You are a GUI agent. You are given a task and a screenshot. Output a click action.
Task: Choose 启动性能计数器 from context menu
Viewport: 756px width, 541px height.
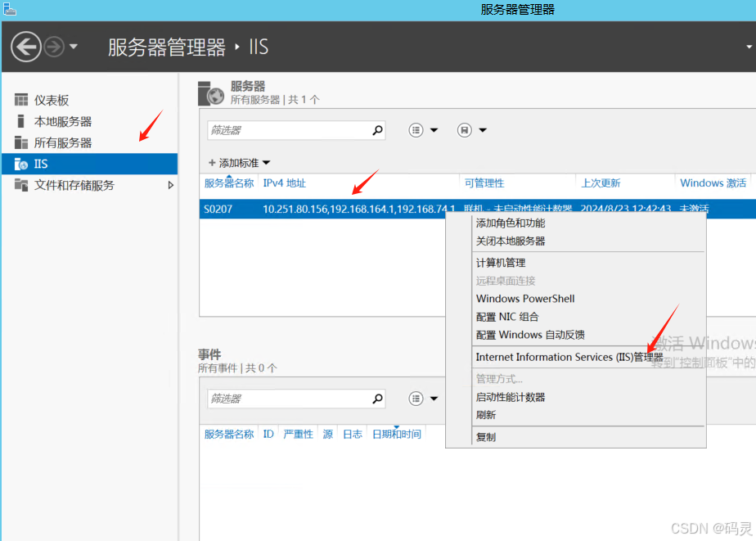point(511,397)
